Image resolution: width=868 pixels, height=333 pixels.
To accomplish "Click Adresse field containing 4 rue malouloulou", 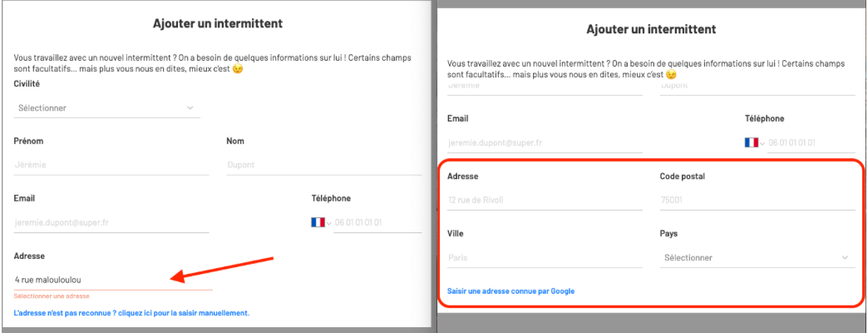I will [113, 280].
